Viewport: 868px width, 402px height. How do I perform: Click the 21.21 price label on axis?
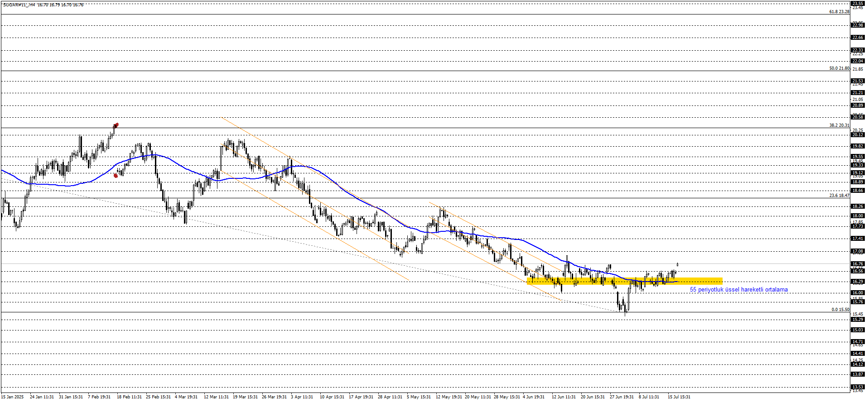[x=858, y=93]
